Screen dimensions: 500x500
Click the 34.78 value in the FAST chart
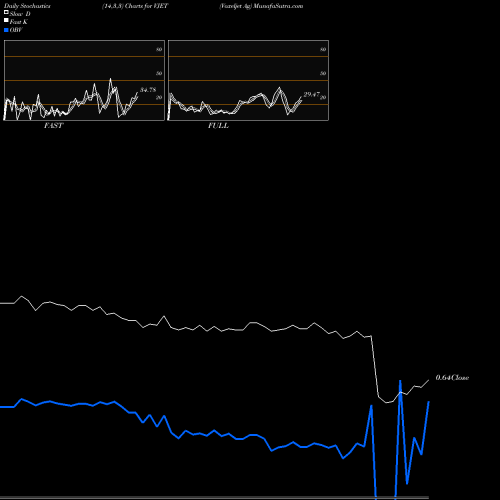pos(148,90)
